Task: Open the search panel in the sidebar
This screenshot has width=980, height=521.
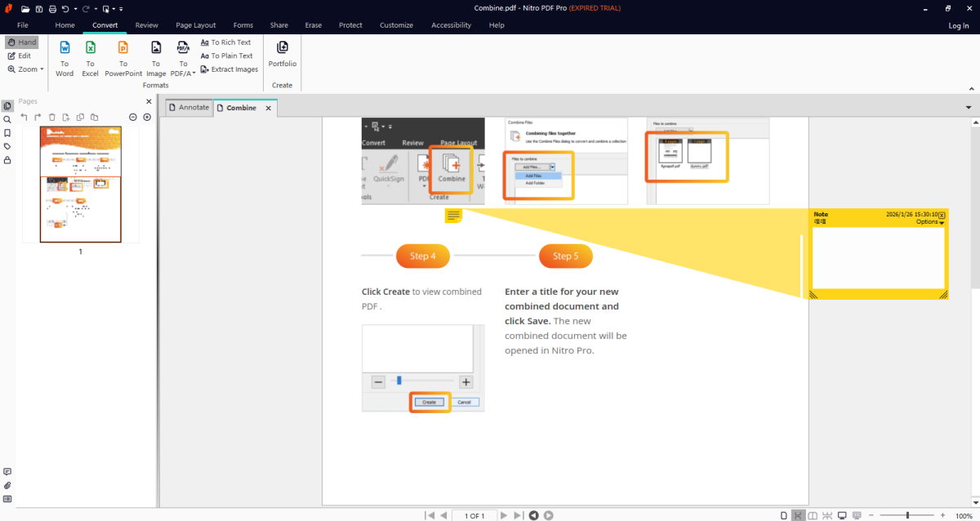Action: pyautogui.click(x=7, y=119)
